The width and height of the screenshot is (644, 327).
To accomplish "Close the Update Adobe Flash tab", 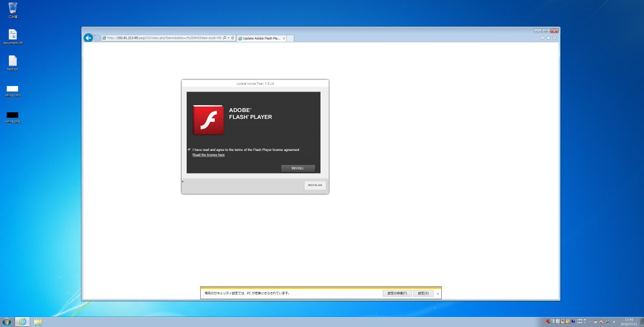I will click(284, 39).
